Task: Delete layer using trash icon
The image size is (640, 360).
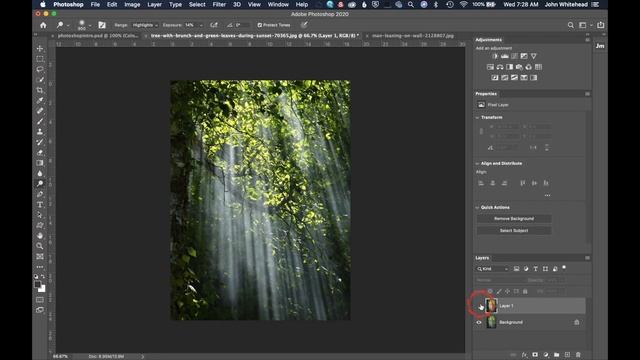Action: [x=578, y=355]
